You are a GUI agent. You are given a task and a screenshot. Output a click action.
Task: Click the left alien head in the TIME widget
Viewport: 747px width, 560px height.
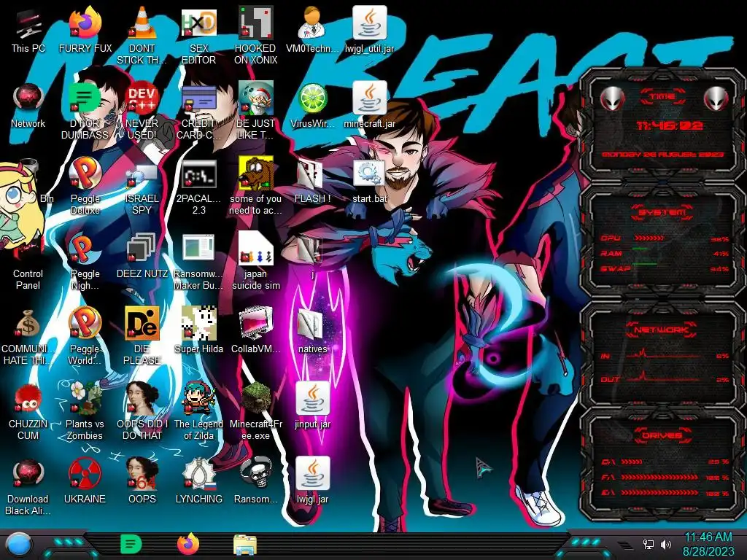click(612, 98)
